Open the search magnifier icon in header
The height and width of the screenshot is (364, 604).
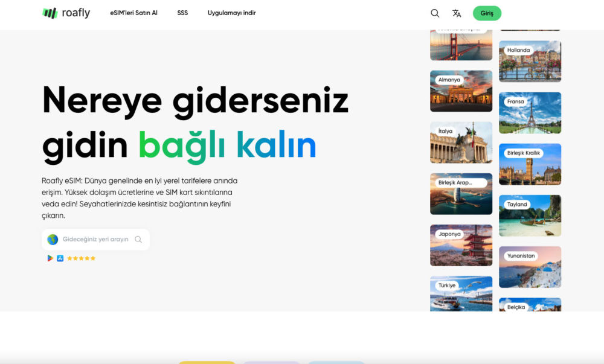click(435, 13)
